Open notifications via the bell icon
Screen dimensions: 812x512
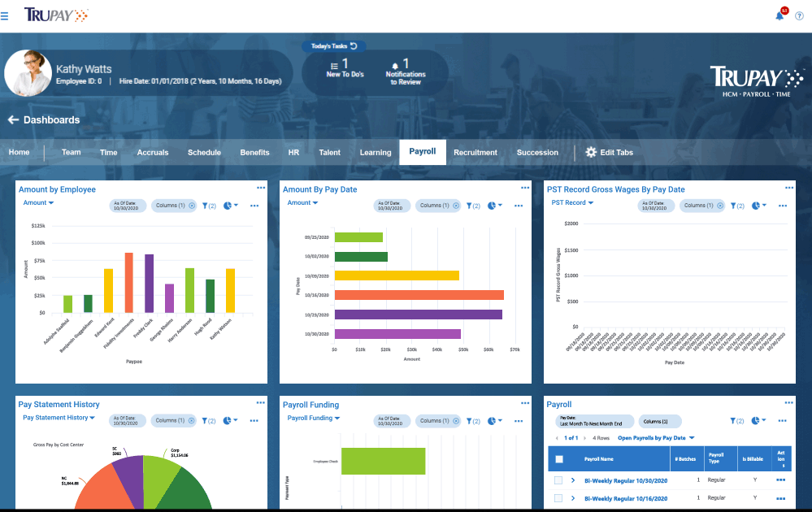(x=778, y=15)
